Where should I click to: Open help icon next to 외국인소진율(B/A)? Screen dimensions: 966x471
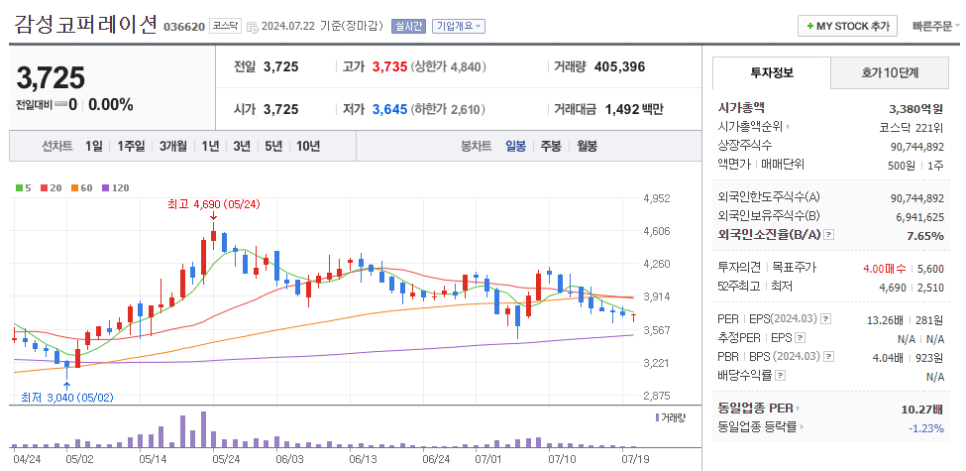point(829,235)
